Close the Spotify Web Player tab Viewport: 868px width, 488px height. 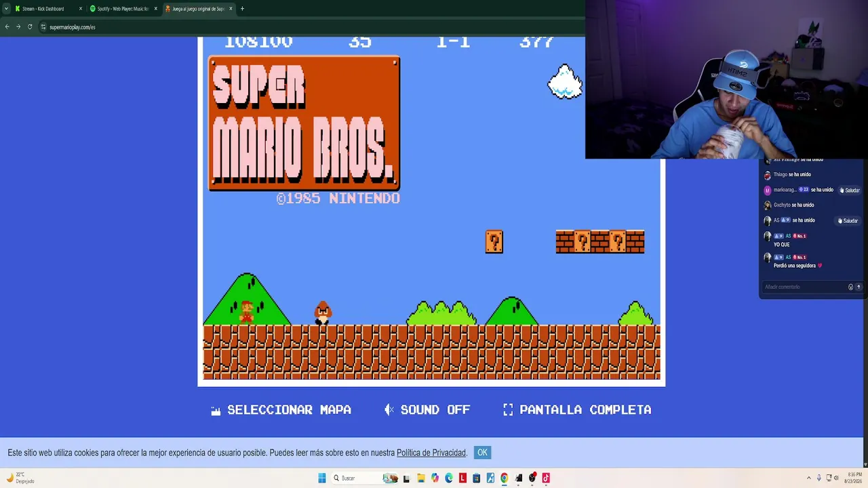coord(156,9)
